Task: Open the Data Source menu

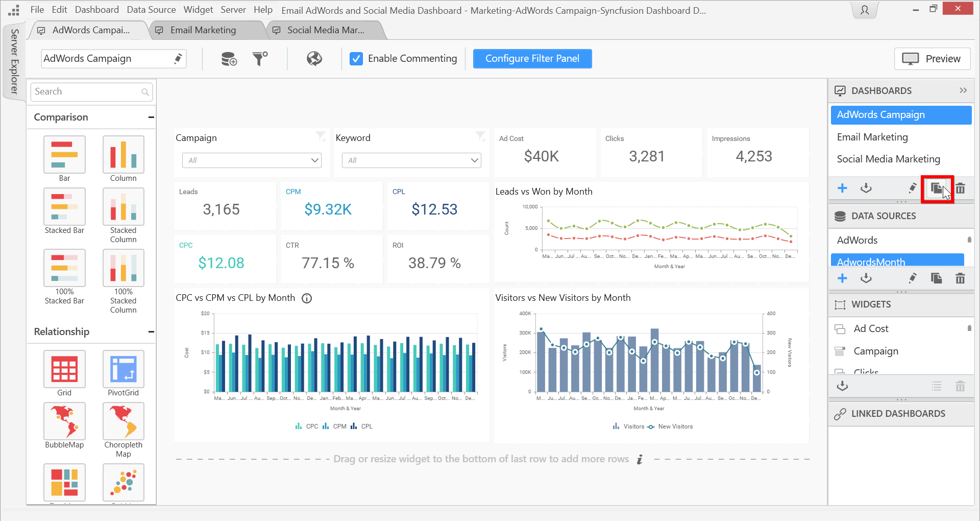Action: click(151, 10)
